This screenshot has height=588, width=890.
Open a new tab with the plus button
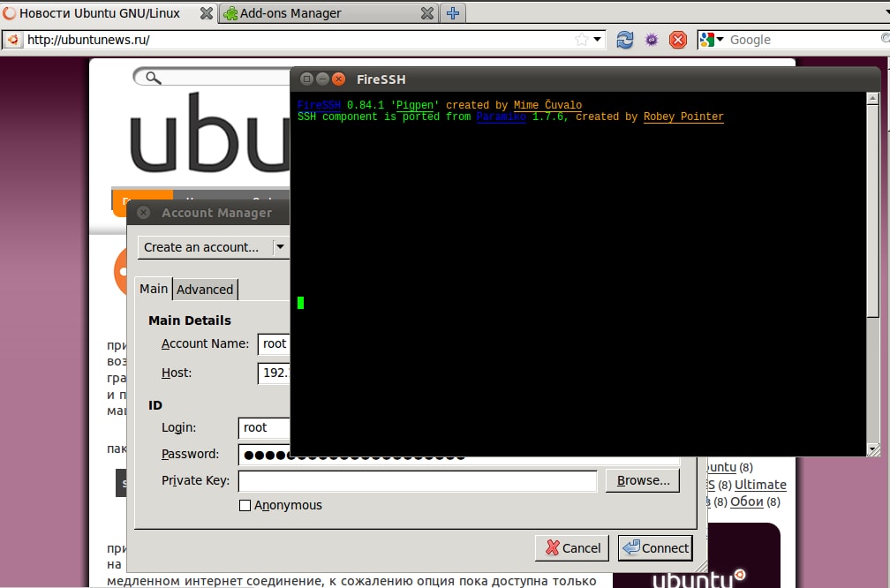(x=452, y=13)
